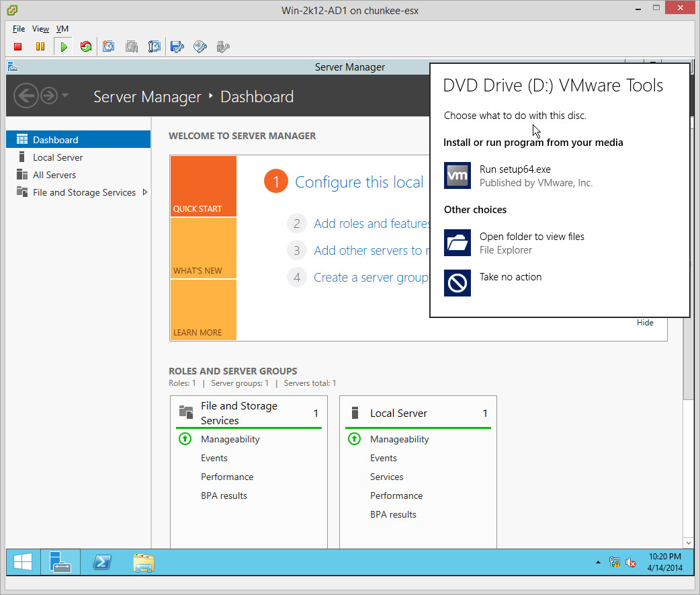Image resolution: width=700 pixels, height=595 pixels.
Task: Open the View menu
Action: 40,29
